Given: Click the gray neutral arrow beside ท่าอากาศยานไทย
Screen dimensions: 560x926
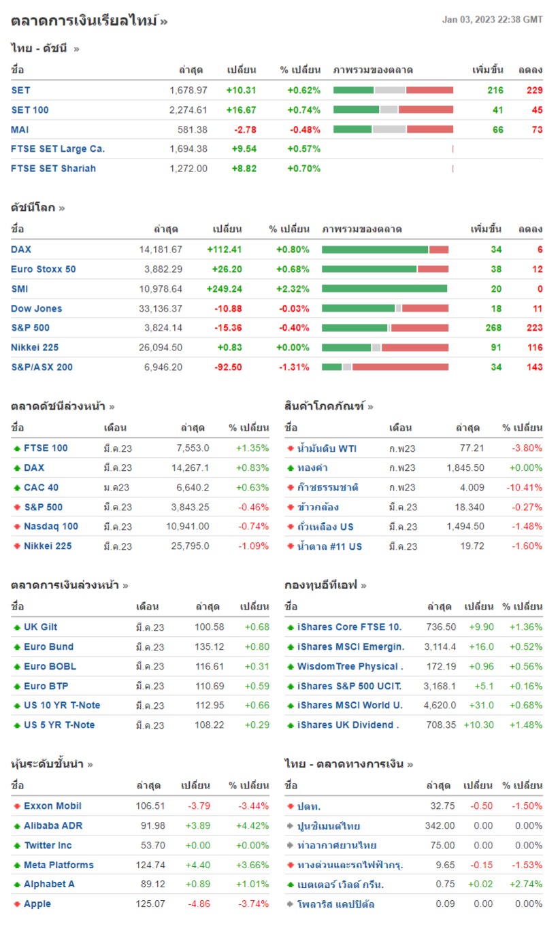Looking at the screenshot, I should click(x=291, y=846).
